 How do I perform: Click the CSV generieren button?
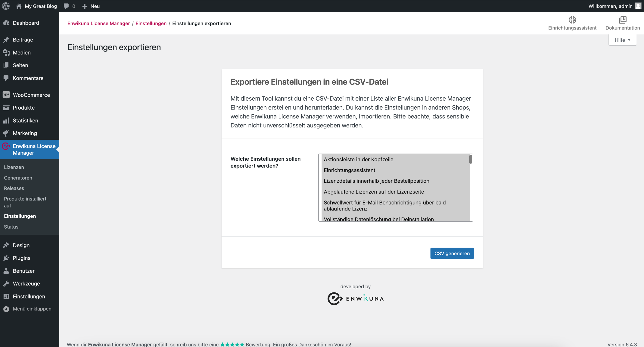pyautogui.click(x=452, y=253)
